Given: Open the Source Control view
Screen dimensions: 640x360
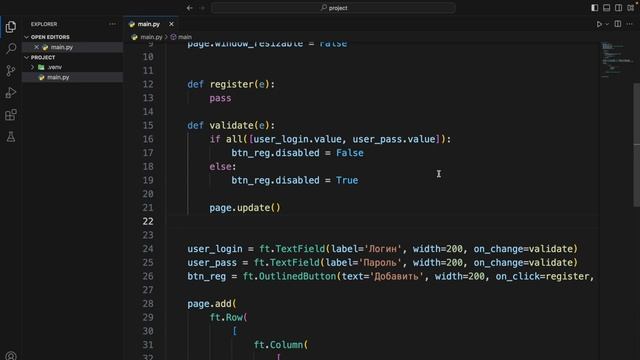Looking at the screenshot, I should pos(11,71).
